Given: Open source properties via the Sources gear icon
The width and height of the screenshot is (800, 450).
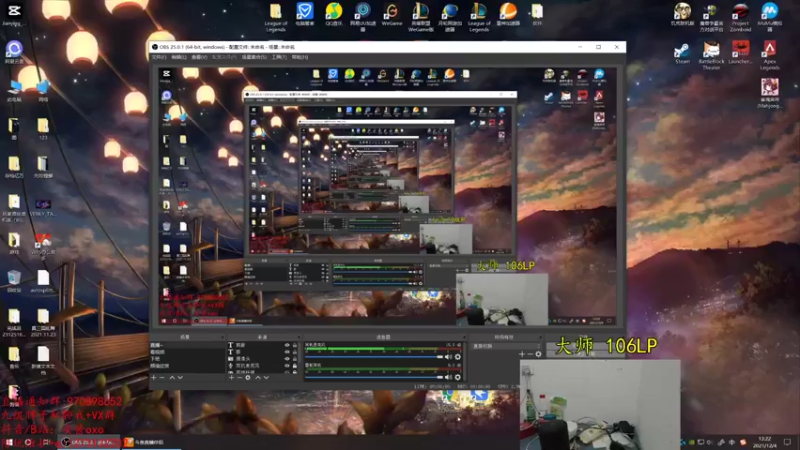Looking at the screenshot, I should [x=248, y=378].
